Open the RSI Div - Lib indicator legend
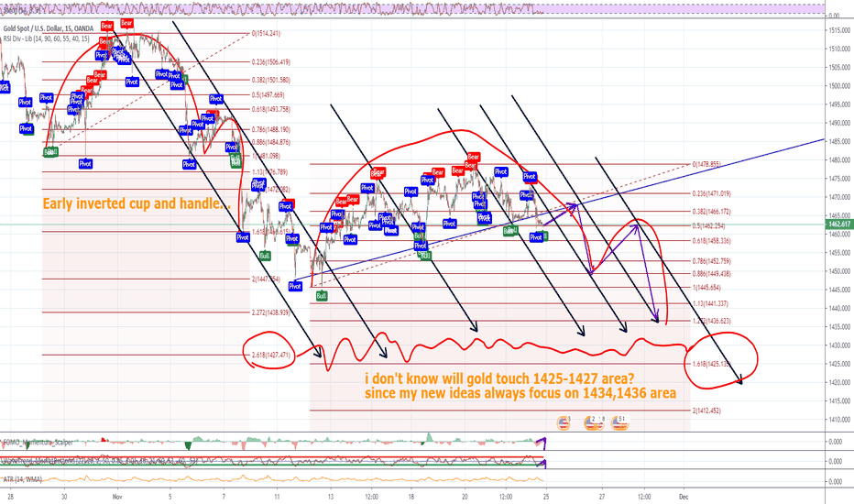 click(x=47, y=38)
